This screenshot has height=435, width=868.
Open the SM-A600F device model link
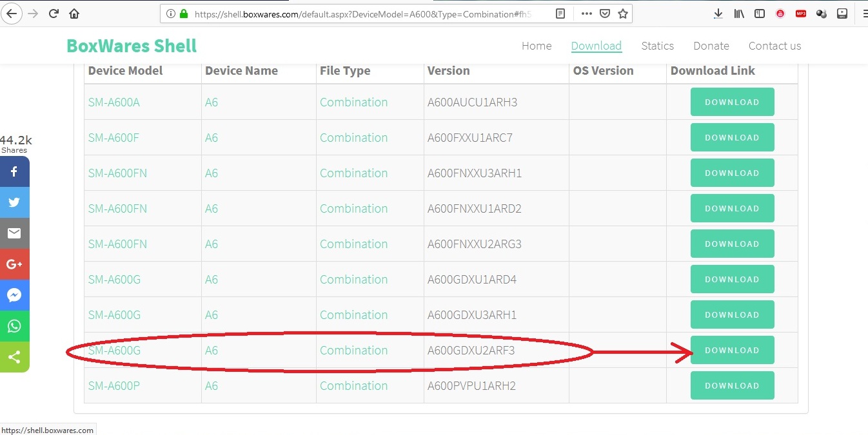(x=113, y=137)
